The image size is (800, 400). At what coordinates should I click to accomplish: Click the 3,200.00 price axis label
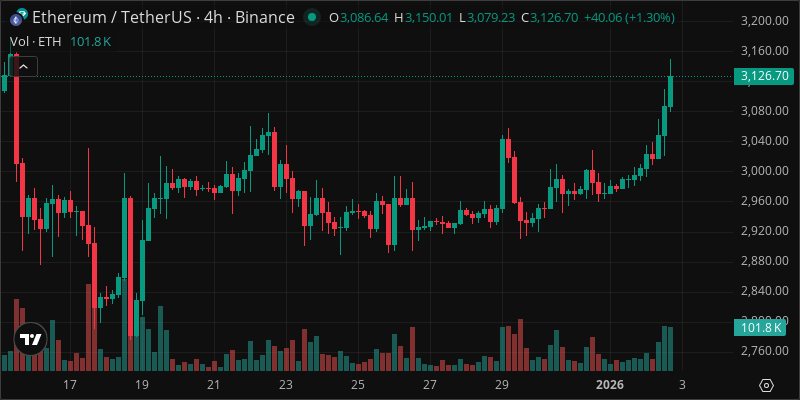764,21
